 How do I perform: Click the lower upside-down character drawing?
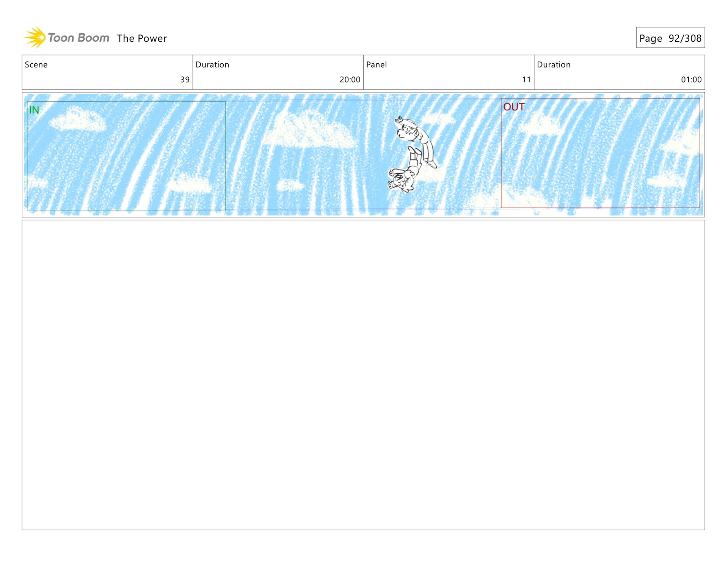[405, 175]
